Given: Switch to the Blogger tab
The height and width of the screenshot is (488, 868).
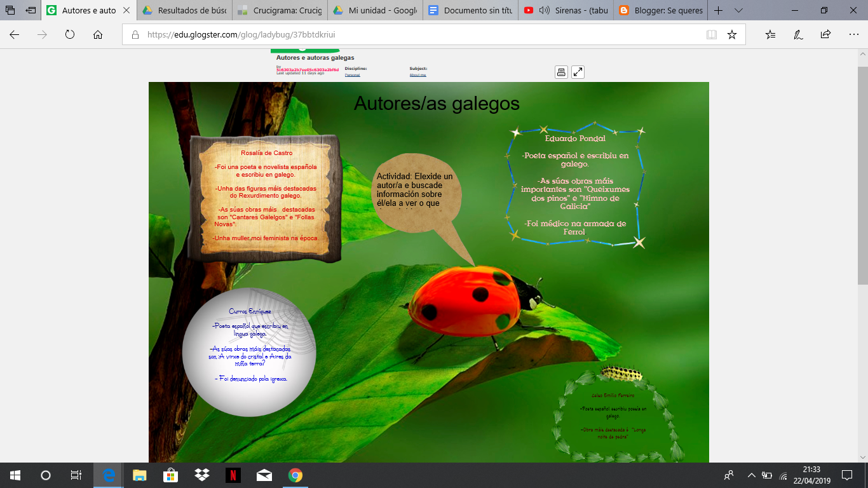Looking at the screenshot, I should tap(661, 10).
